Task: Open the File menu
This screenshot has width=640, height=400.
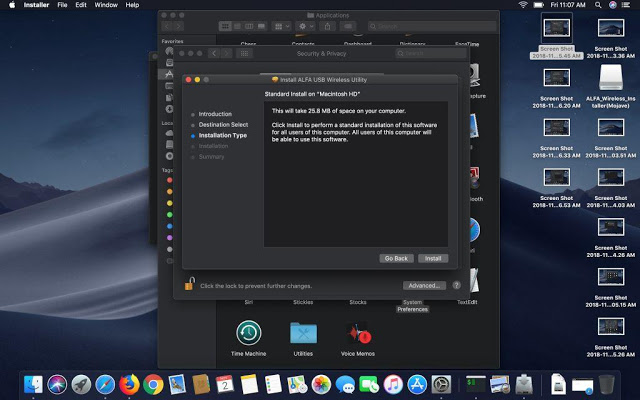Action: point(63,6)
